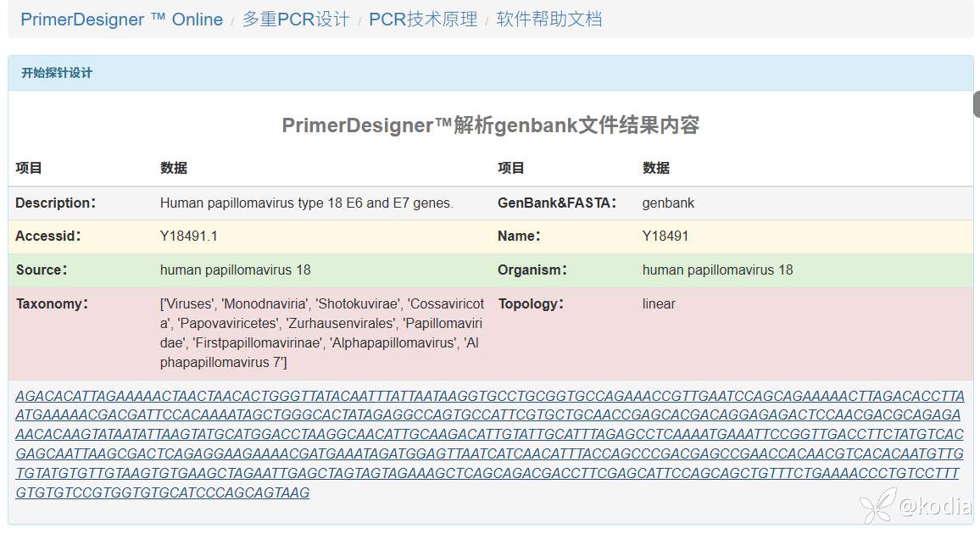Open the PCR技术原理 breadcrumb link

pyautogui.click(x=423, y=19)
